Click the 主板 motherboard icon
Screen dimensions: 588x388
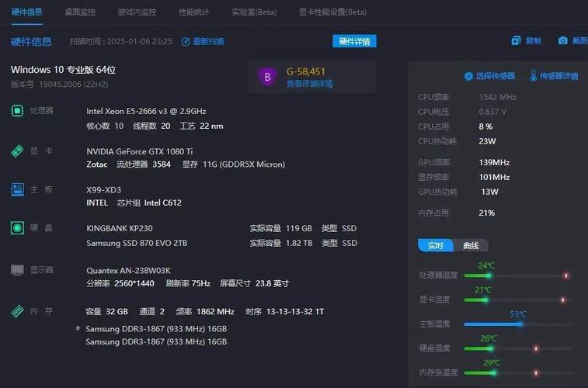(x=17, y=189)
